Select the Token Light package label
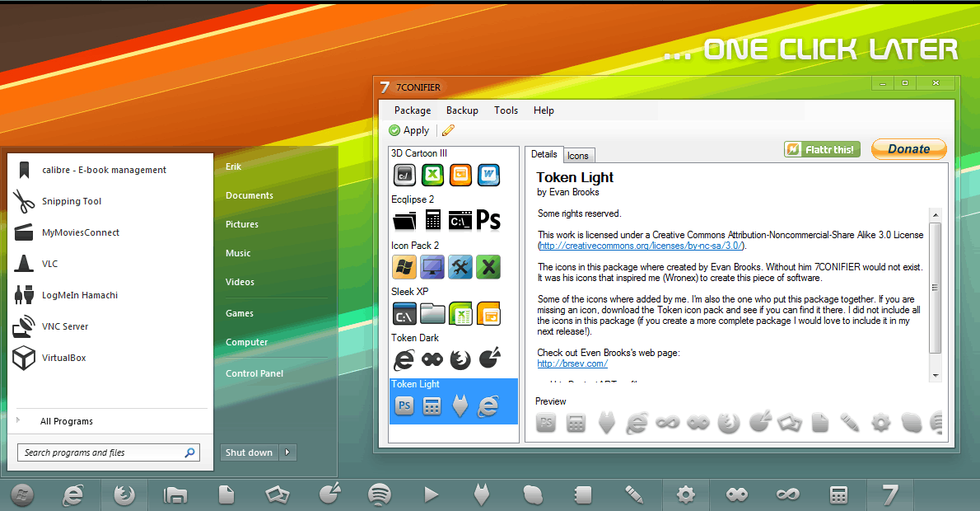Screen dimensions: 980x511 [416, 384]
